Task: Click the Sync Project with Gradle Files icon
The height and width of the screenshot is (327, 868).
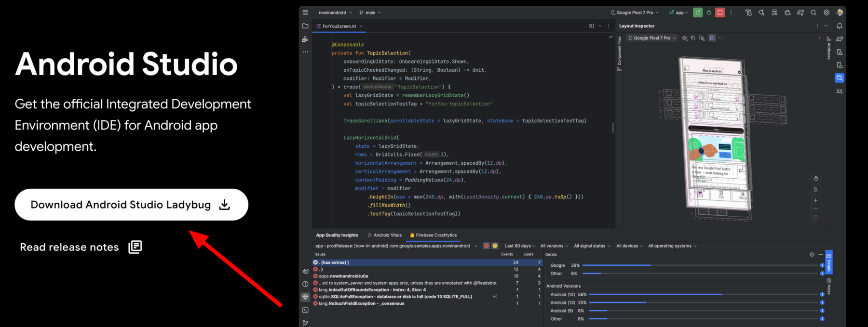Action: 800,13
